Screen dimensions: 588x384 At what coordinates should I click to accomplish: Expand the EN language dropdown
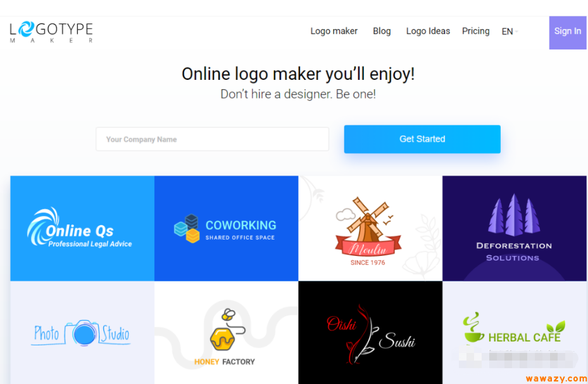(510, 32)
